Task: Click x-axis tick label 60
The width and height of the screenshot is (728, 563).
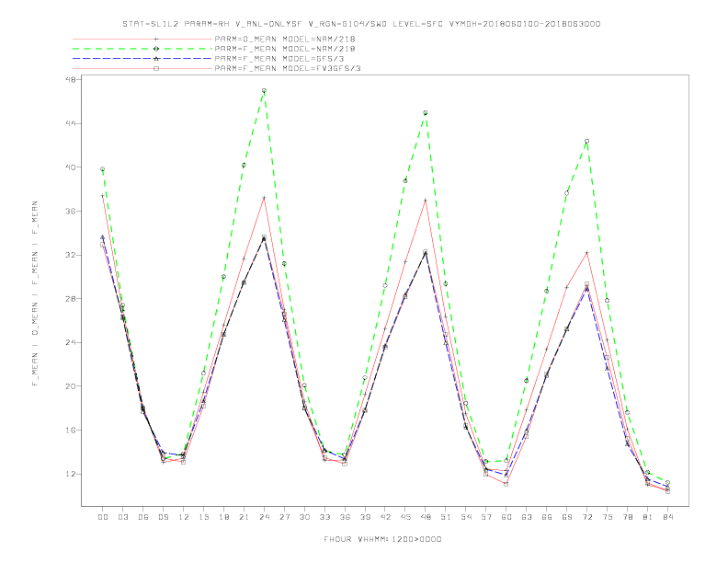Action: (506, 517)
